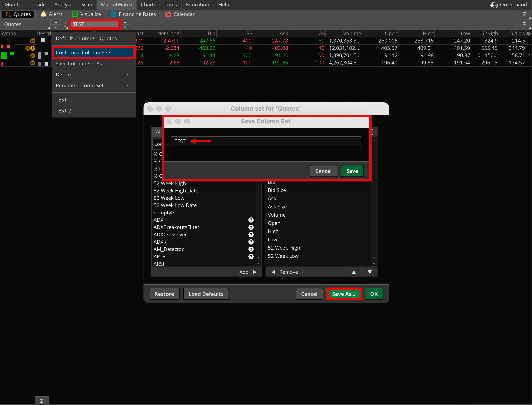Image resolution: width=532 pixels, height=405 pixels.
Task: Open the menu icon right of Calendar row
Action: [x=524, y=14]
